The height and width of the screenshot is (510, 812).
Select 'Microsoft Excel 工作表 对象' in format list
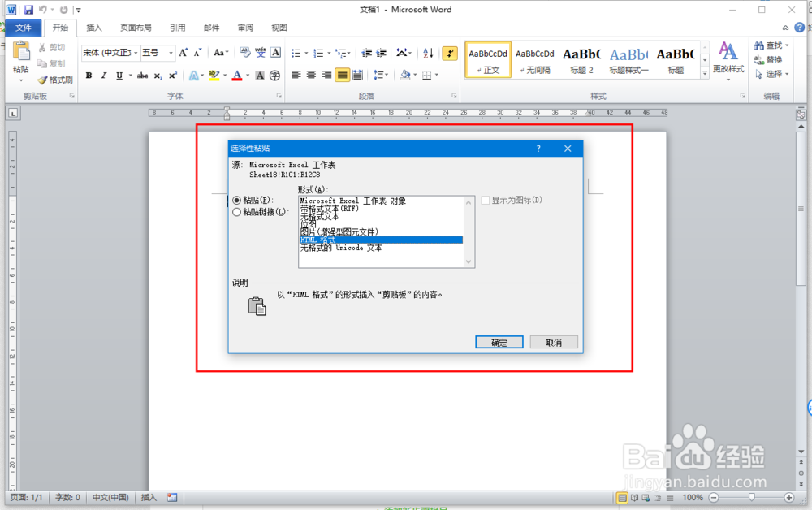point(381,201)
